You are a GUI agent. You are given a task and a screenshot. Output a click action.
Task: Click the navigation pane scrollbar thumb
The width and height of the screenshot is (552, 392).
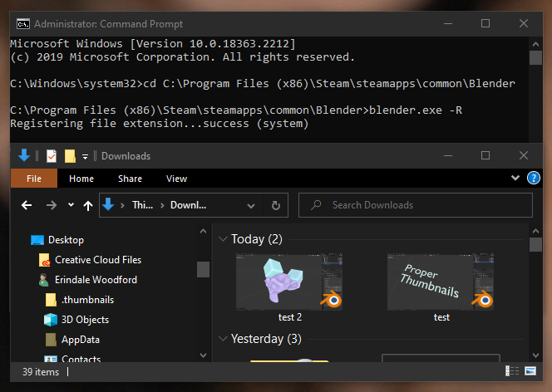[203, 269]
